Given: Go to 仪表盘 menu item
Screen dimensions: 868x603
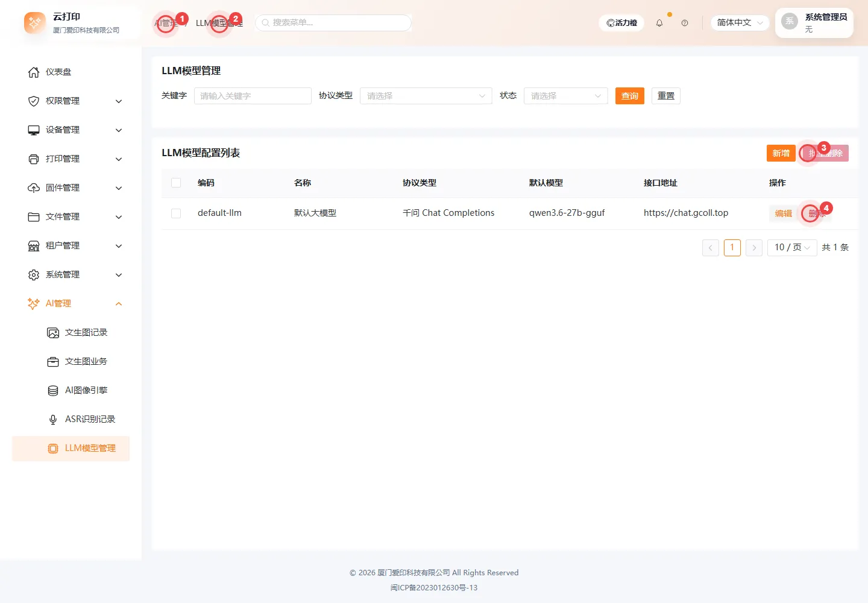Looking at the screenshot, I should (x=71, y=72).
